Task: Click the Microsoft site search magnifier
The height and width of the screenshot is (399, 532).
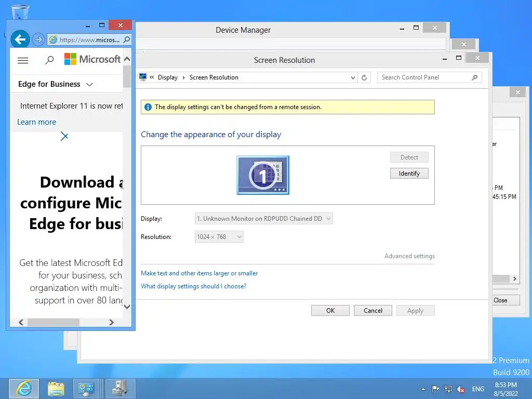Action: click(49, 60)
